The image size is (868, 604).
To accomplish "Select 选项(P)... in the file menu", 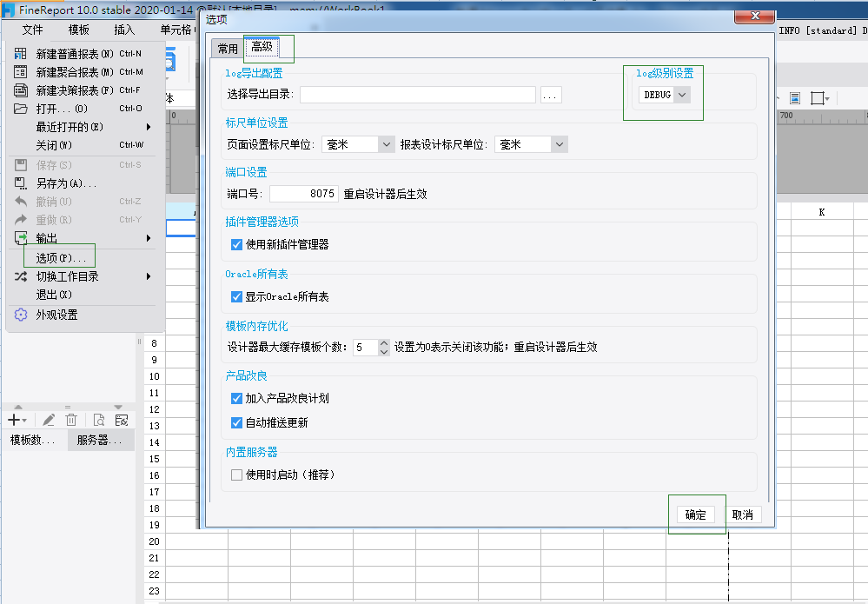I will [60, 258].
